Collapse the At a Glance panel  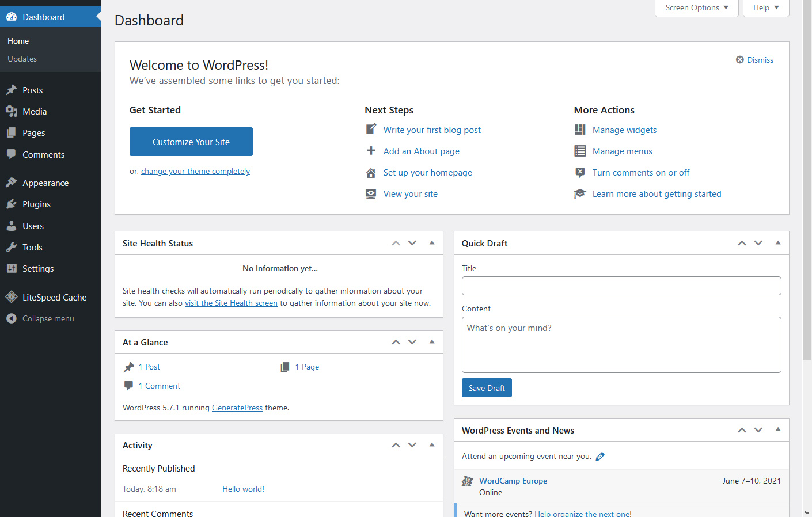pos(432,342)
